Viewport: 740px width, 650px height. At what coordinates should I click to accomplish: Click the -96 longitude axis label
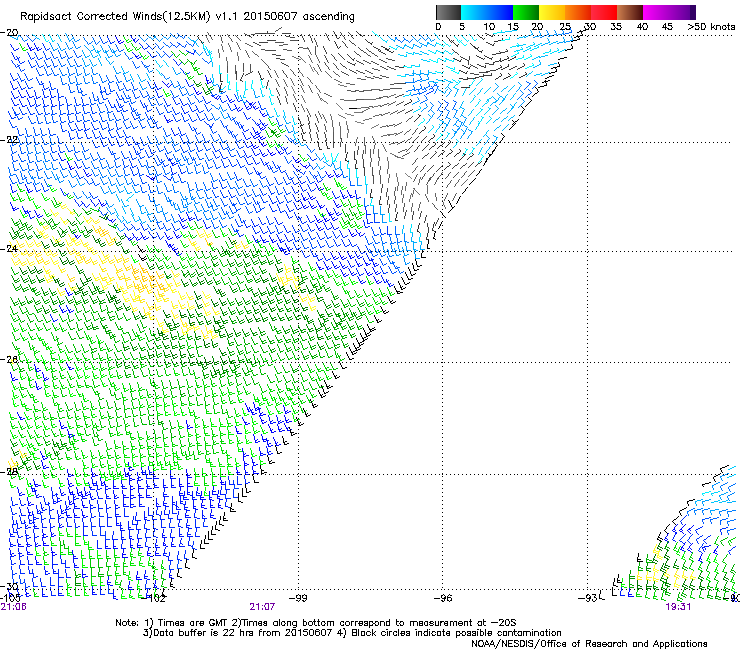coord(443,598)
